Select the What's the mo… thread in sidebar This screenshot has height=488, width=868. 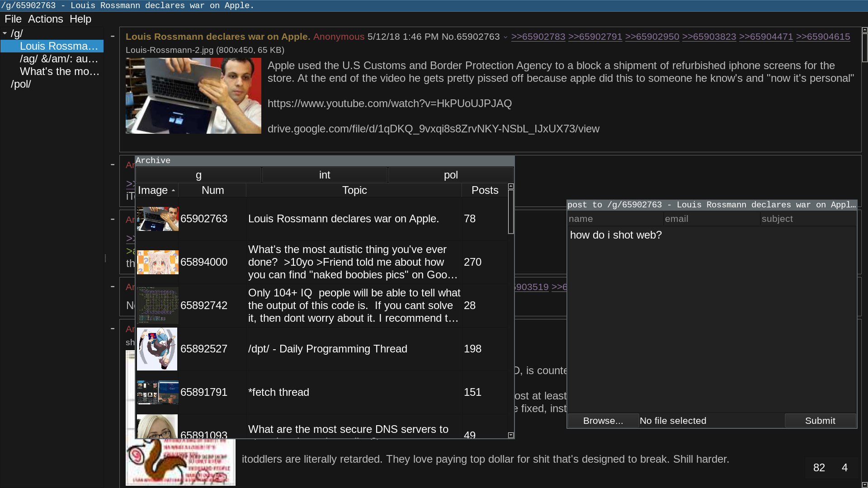[x=59, y=71]
